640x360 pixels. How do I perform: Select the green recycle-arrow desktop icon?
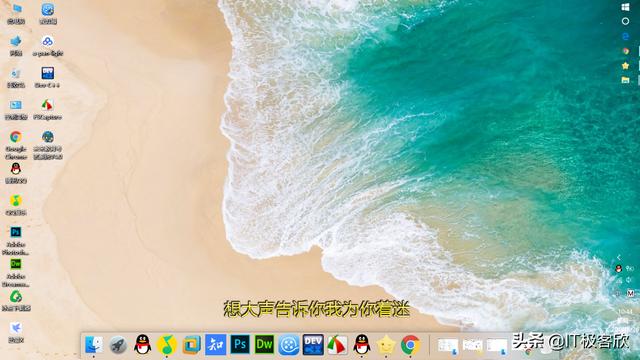click(x=16, y=300)
